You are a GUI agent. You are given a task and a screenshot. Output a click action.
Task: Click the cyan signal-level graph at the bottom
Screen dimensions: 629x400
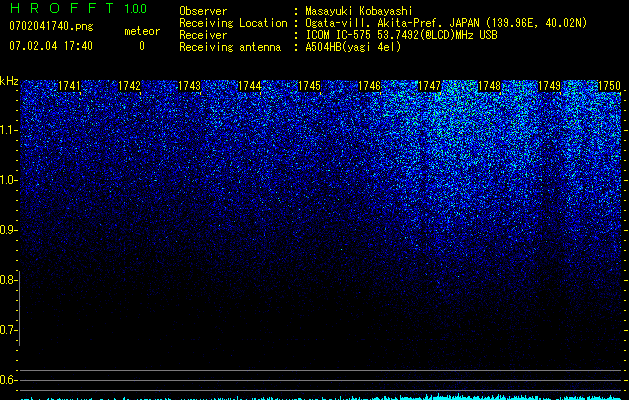click(321, 397)
